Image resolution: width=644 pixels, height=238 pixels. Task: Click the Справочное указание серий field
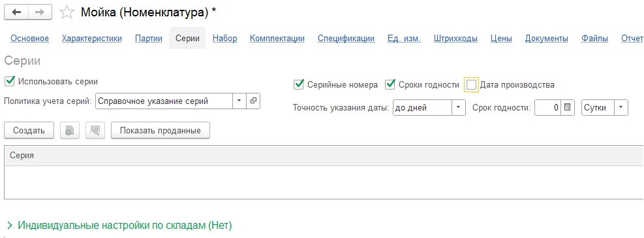pyautogui.click(x=164, y=101)
